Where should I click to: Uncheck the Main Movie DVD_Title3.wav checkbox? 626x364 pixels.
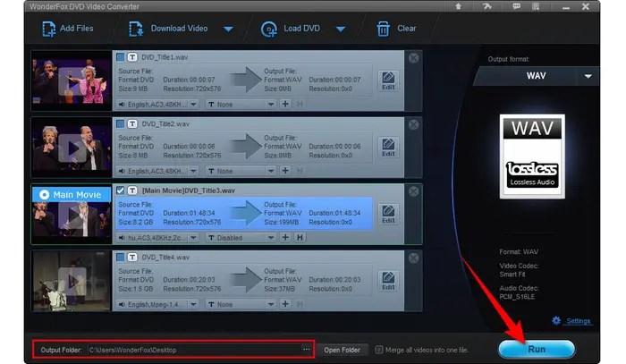click(x=120, y=190)
